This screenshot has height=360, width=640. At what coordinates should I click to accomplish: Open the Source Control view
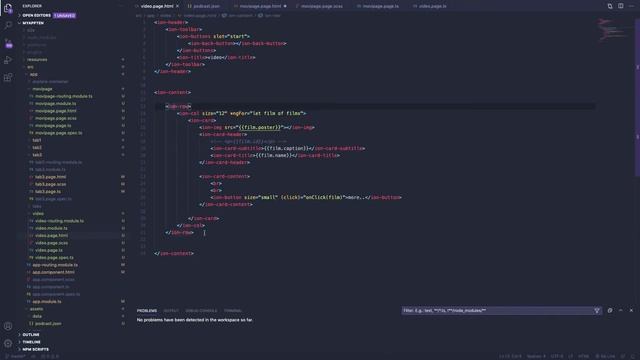click(x=8, y=43)
